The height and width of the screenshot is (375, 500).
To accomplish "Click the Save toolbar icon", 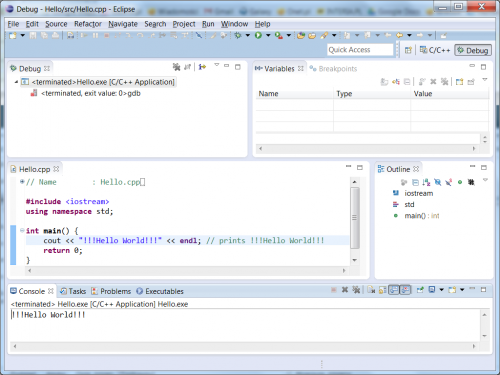I will tap(33, 35).
